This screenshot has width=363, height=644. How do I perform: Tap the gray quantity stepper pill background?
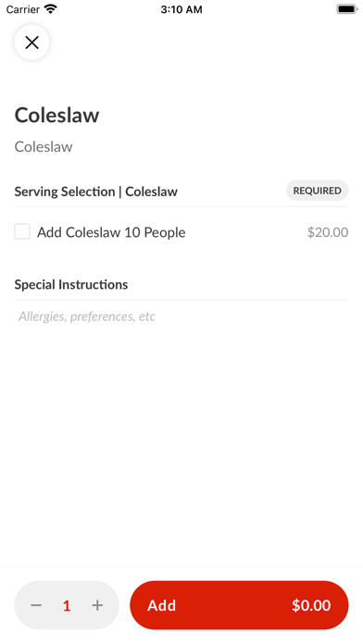coord(67,605)
